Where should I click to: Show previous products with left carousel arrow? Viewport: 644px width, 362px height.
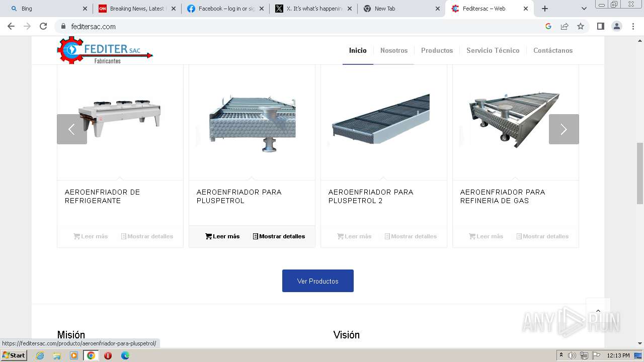point(72,129)
